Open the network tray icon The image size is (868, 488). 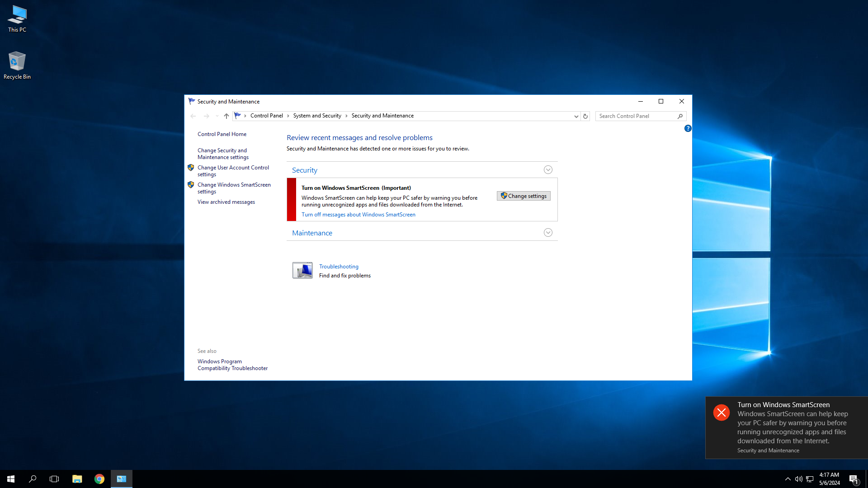(810, 479)
